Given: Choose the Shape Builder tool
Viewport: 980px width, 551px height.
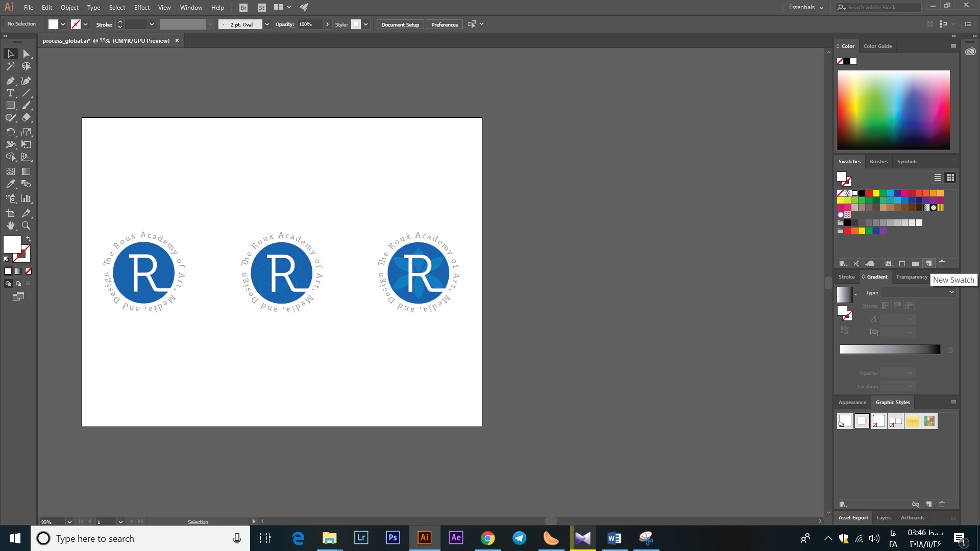Looking at the screenshot, I should (x=11, y=157).
